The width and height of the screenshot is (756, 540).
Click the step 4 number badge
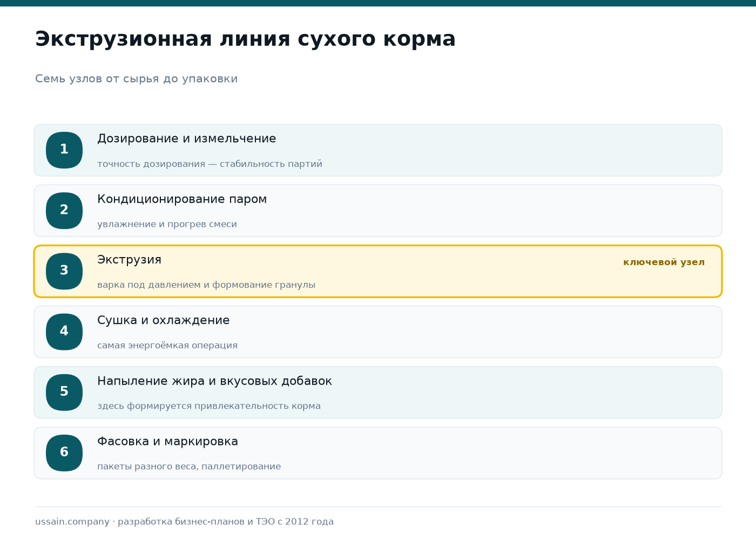[64, 332]
